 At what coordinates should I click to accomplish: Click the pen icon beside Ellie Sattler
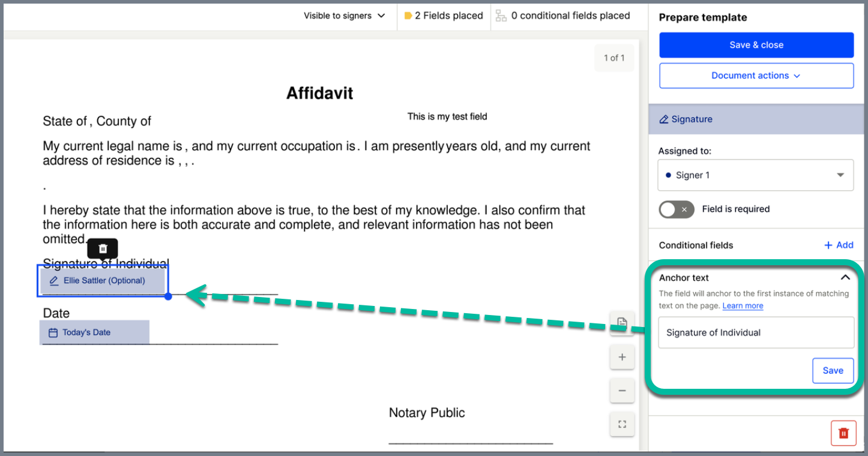point(53,280)
